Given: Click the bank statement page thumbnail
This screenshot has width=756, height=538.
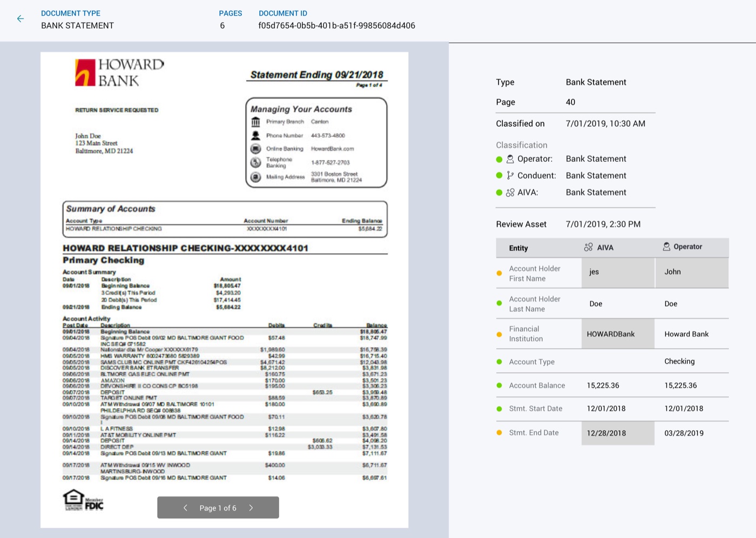Looking at the screenshot, I should tap(224, 290).
